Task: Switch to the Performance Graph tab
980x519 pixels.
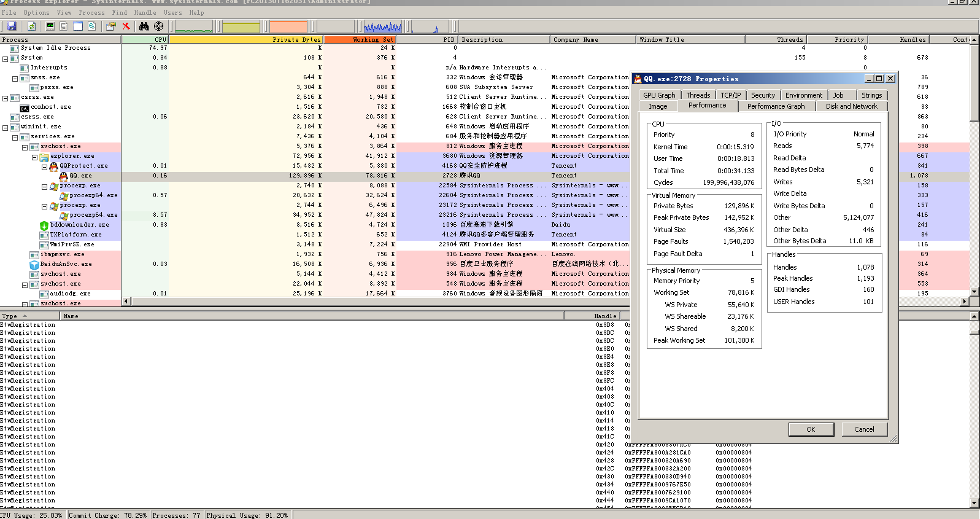Action: point(776,106)
